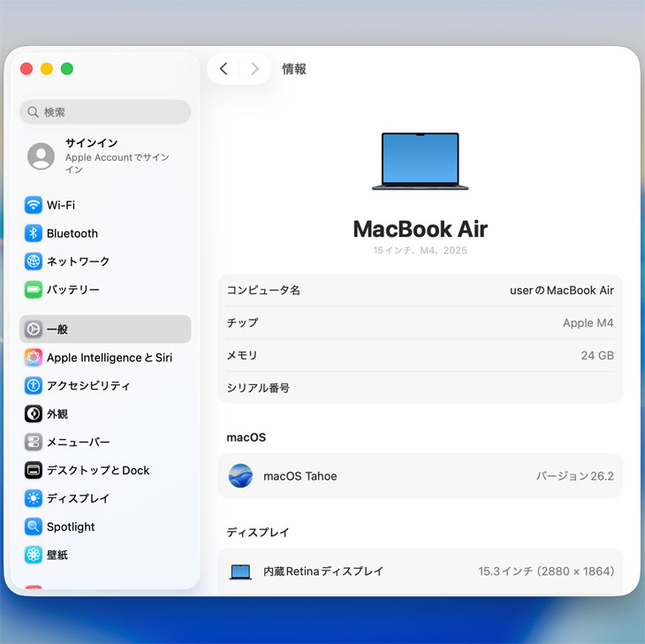Go back using the left chevron
The image size is (645, 644).
pos(224,69)
